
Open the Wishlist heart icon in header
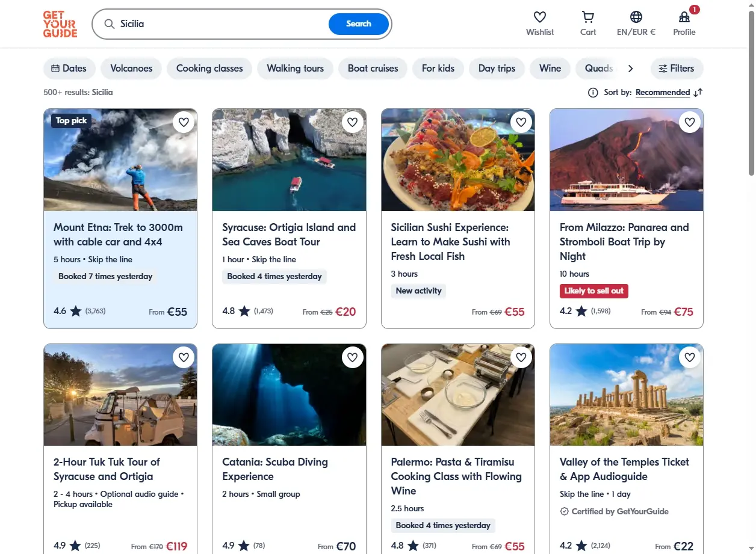click(540, 17)
